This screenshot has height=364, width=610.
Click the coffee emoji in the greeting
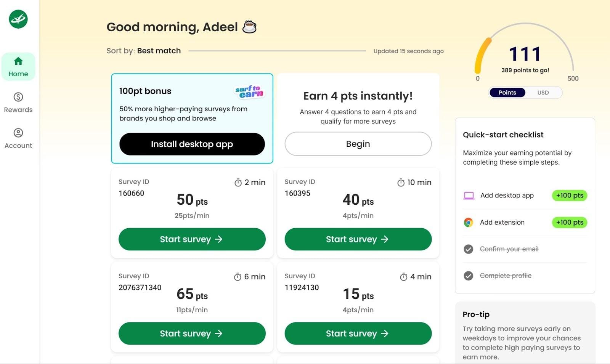click(x=250, y=27)
